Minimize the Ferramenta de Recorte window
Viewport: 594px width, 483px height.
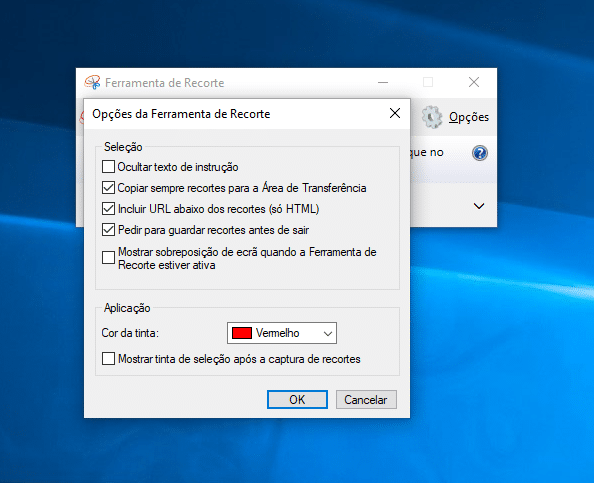383,82
